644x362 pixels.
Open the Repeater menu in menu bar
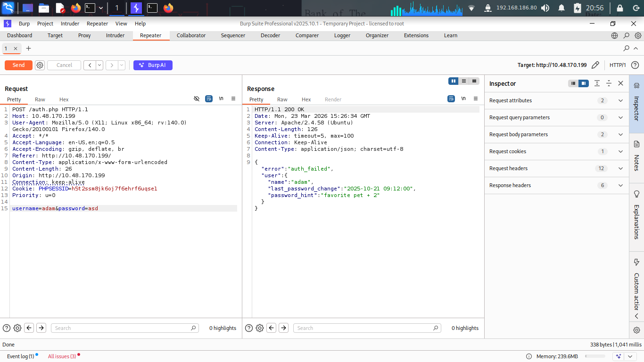(x=98, y=24)
